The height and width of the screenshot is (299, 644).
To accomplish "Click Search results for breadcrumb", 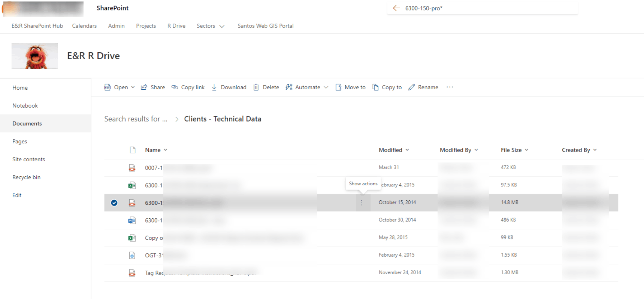I will [136, 119].
